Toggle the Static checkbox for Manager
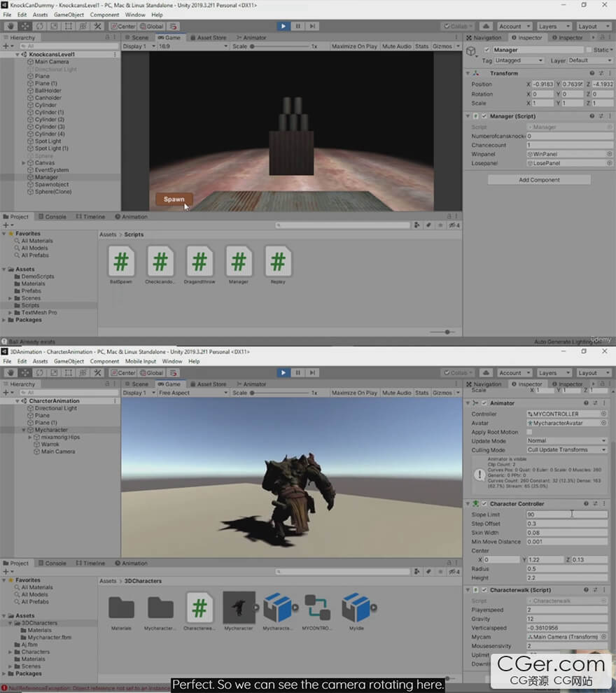This screenshot has width=616, height=693. pos(589,50)
